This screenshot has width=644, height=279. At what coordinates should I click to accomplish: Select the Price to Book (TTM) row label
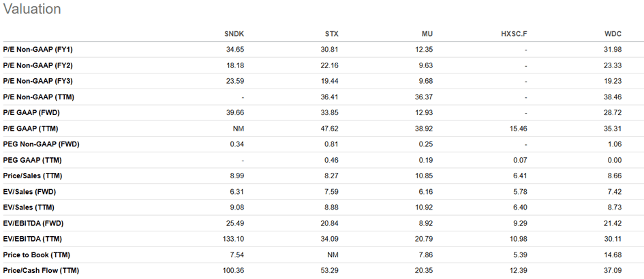point(37,255)
